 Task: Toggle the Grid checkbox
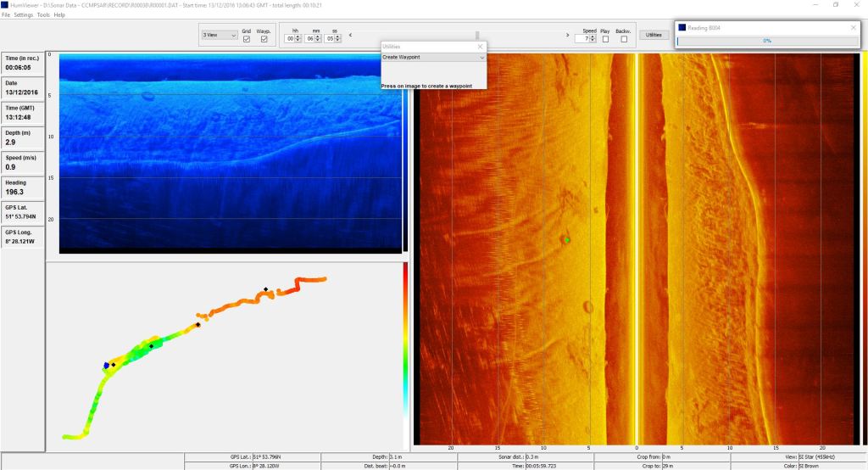(247, 39)
